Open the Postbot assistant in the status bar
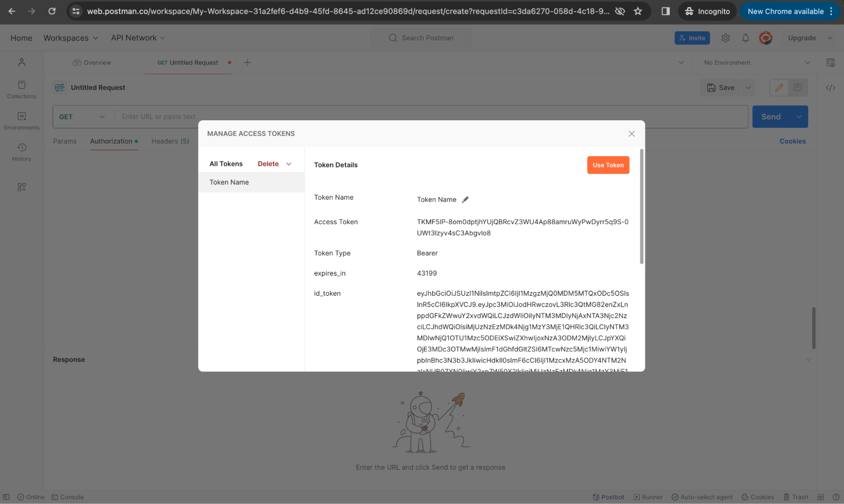Screen dimensions: 844x504 point(608,497)
